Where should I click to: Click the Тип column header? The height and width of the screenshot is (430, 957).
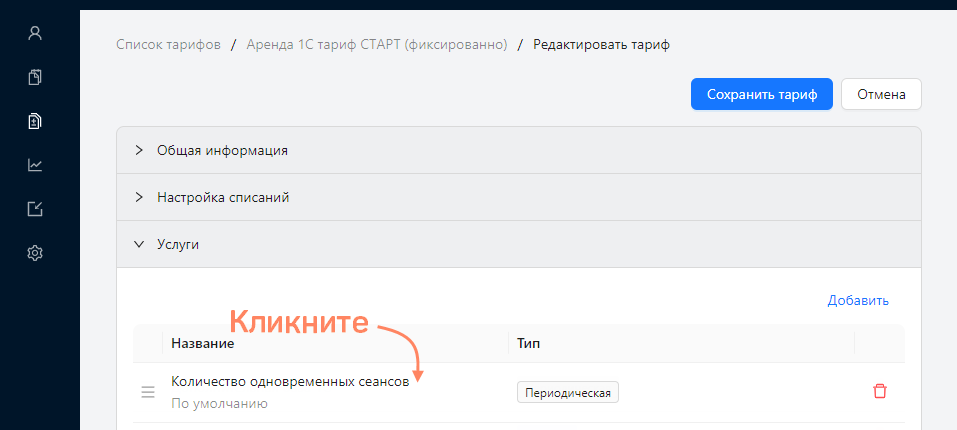click(529, 343)
